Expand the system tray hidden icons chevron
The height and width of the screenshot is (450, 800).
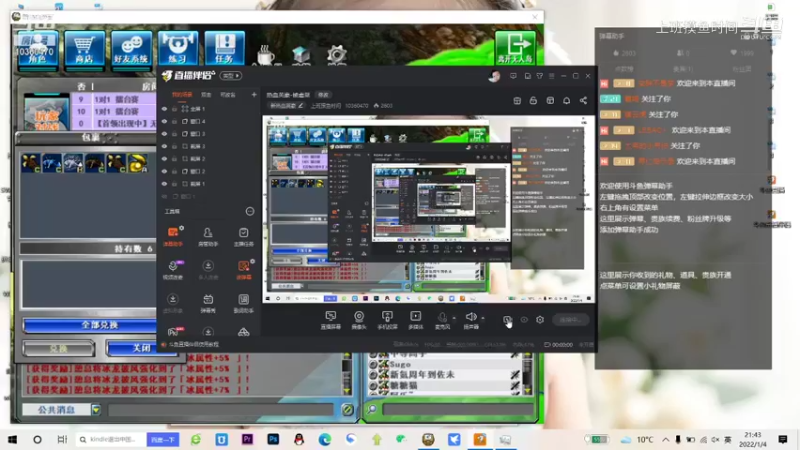click(666, 439)
